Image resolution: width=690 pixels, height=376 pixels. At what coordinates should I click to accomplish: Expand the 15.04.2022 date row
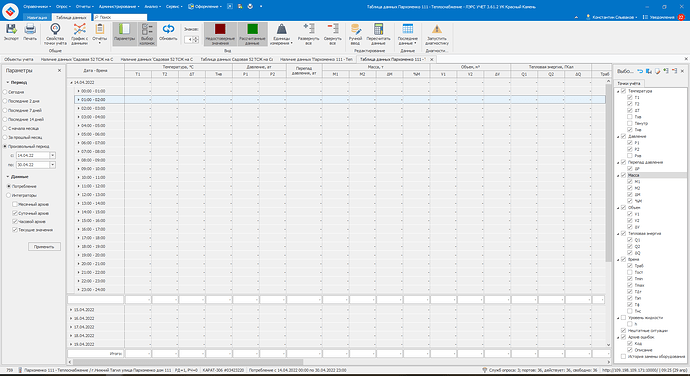(71, 310)
